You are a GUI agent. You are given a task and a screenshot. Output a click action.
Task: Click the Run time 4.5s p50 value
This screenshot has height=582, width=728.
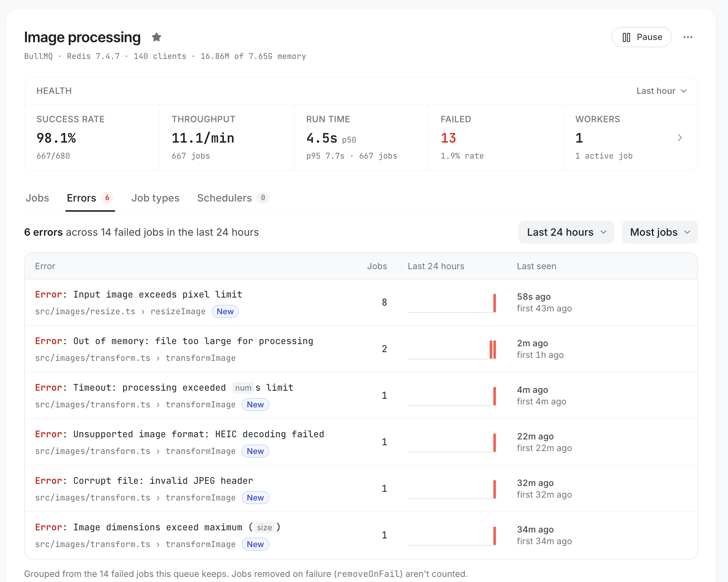331,138
